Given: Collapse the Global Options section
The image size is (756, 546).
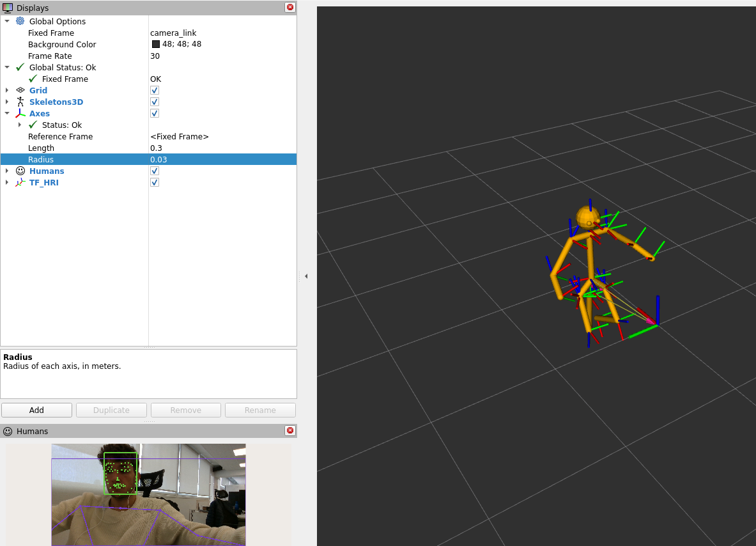Looking at the screenshot, I should (7, 21).
